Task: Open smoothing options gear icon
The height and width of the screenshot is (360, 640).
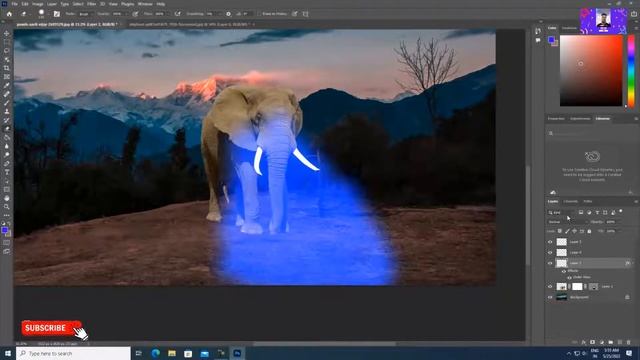Action: coord(228,14)
